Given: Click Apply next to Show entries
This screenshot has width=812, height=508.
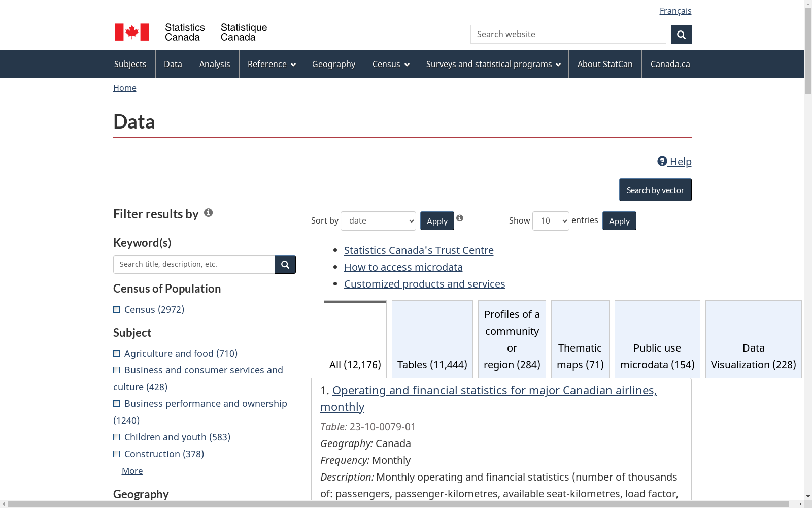Looking at the screenshot, I should [x=619, y=221].
